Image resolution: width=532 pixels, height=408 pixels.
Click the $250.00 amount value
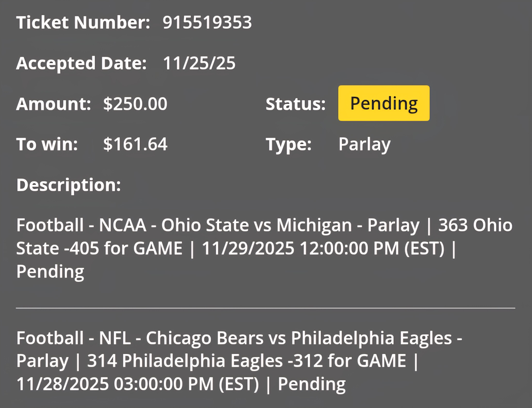click(135, 104)
